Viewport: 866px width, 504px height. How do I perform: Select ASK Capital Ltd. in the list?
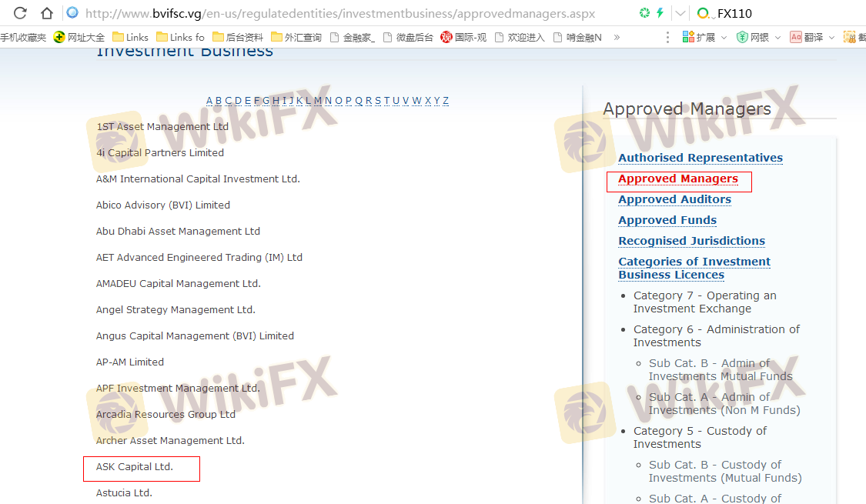(135, 467)
